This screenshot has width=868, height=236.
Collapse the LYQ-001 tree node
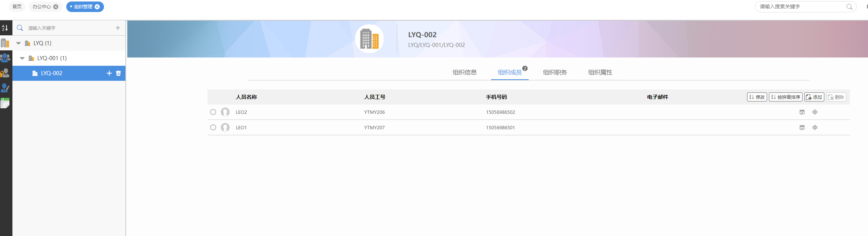click(x=22, y=58)
